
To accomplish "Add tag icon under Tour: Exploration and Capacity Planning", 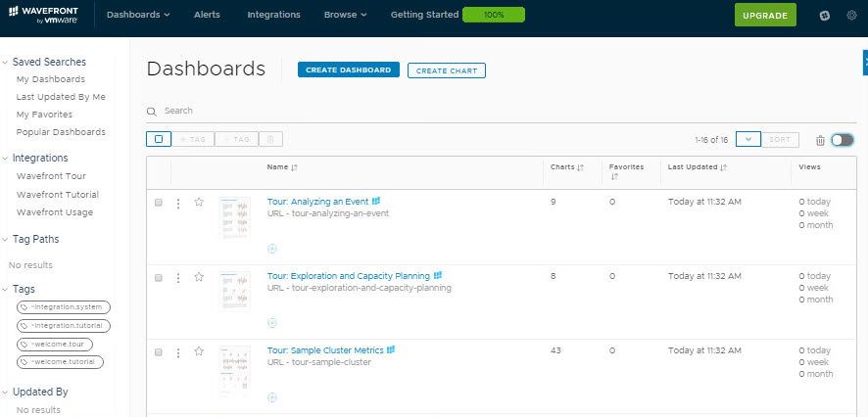I will pos(272,323).
